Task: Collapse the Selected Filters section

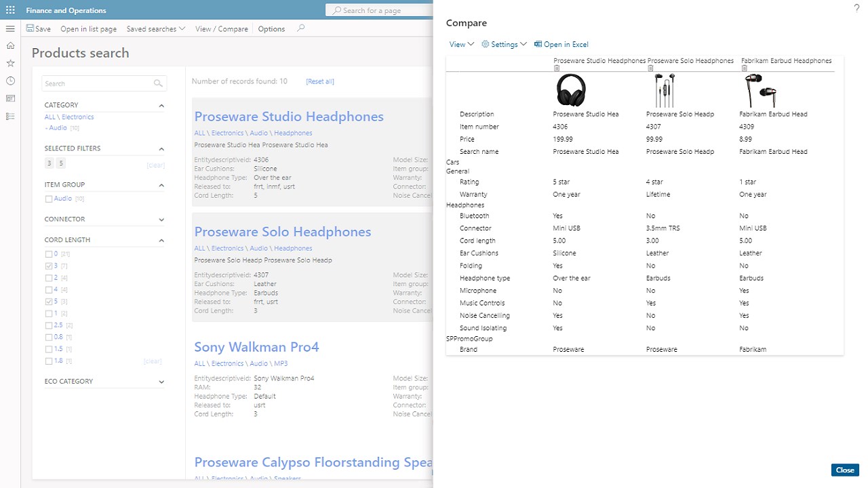Action: click(161, 149)
